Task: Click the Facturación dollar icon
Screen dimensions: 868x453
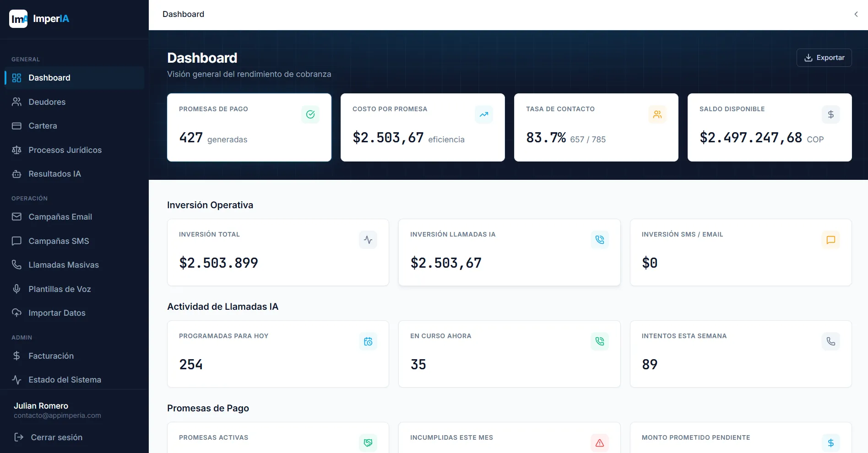Action: [16, 356]
